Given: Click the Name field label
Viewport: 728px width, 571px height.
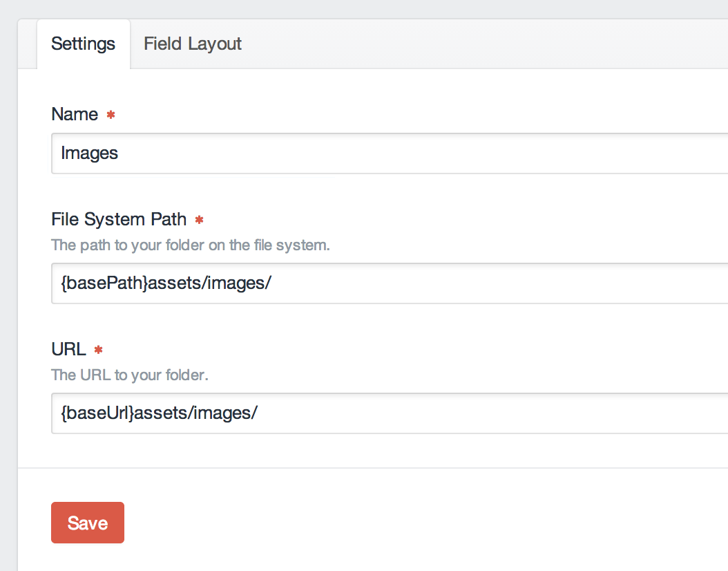Looking at the screenshot, I should pyautogui.click(x=75, y=115).
